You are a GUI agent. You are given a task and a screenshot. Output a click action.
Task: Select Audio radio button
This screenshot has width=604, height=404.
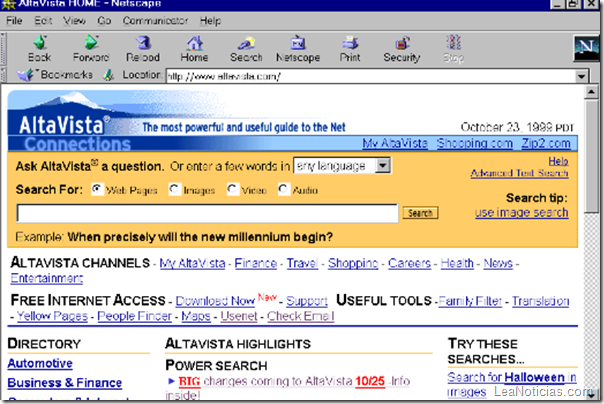284,189
